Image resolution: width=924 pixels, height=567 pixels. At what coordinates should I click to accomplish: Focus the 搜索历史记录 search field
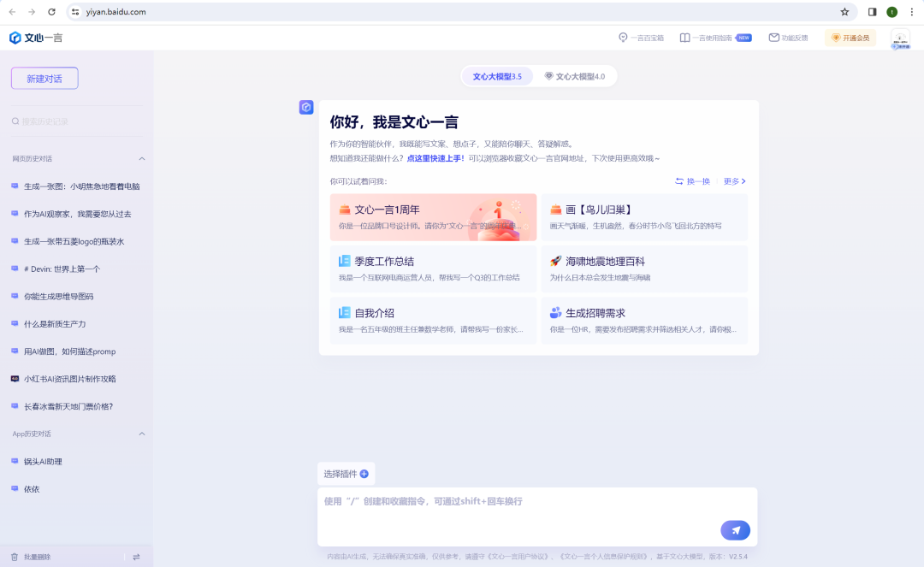77,121
